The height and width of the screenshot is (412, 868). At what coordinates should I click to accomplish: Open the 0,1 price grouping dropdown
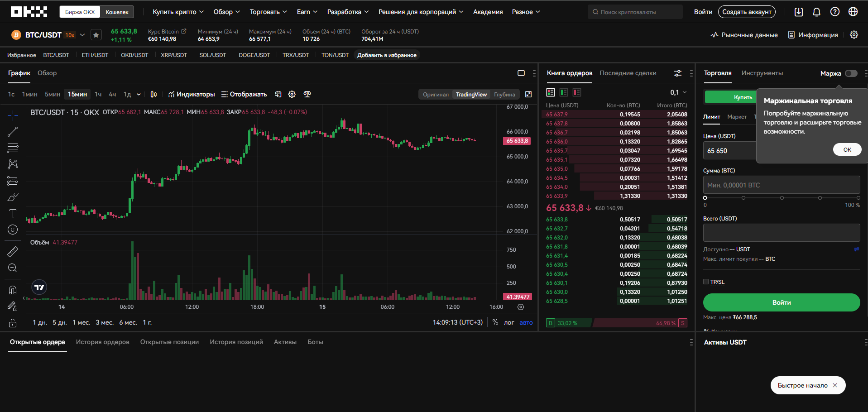pos(678,92)
